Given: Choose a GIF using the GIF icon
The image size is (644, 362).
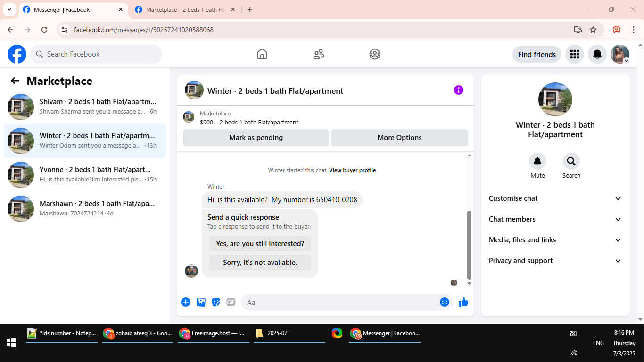Looking at the screenshot, I should pyautogui.click(x=231, y=302).
